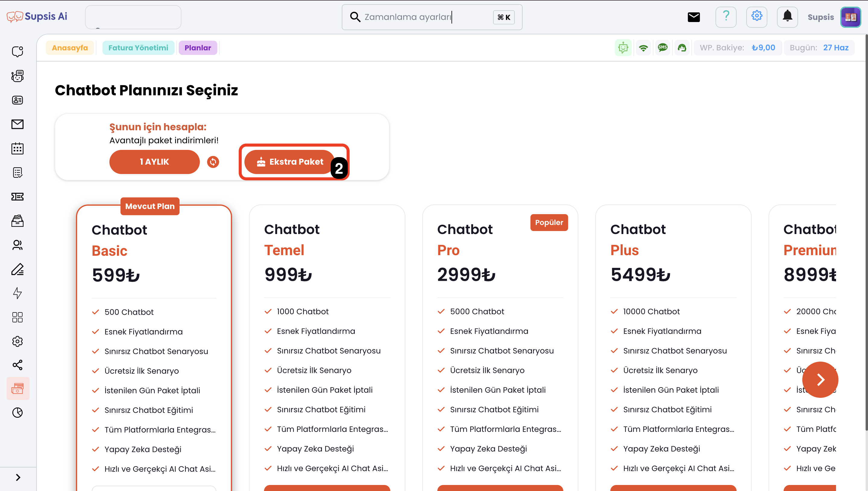Viewport: 868px width, 491px height.
Task: Open the chat bubble icon in sidebar
Action: 17,52
